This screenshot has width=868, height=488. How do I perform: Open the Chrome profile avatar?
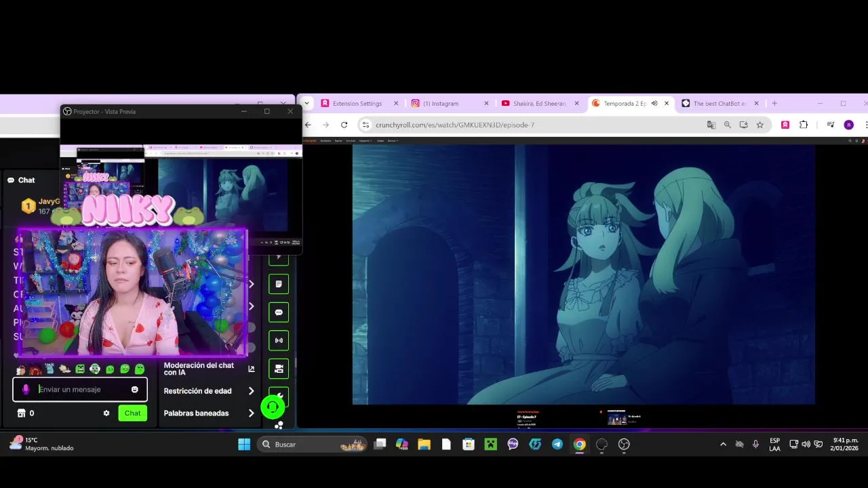point(848,125)
